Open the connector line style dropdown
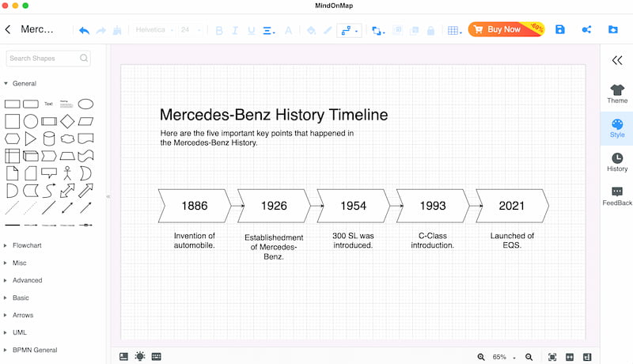Viewport: 633px width, 364px height. [x=349, y=30]
